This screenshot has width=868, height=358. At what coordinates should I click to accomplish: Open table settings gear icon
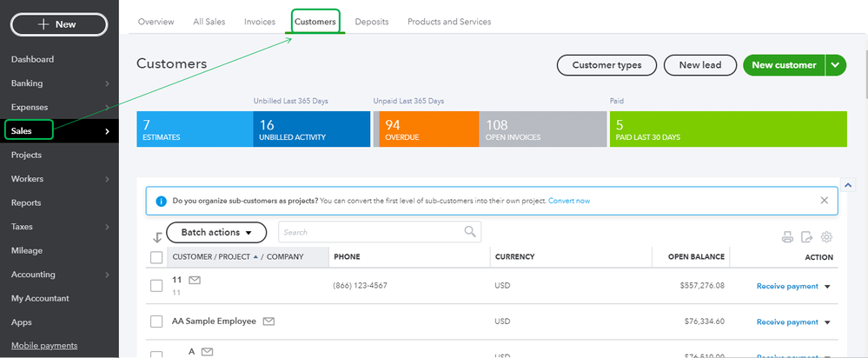[826, 237]
